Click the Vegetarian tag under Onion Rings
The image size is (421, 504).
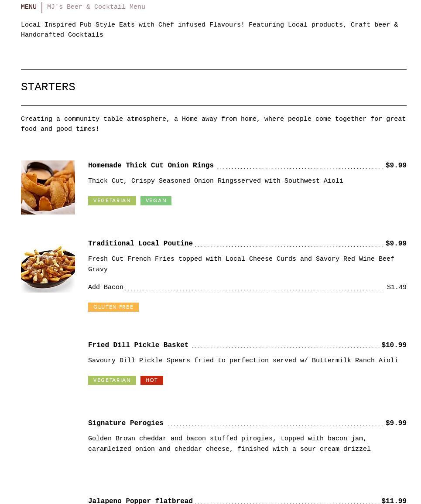[x=112, y=201]
